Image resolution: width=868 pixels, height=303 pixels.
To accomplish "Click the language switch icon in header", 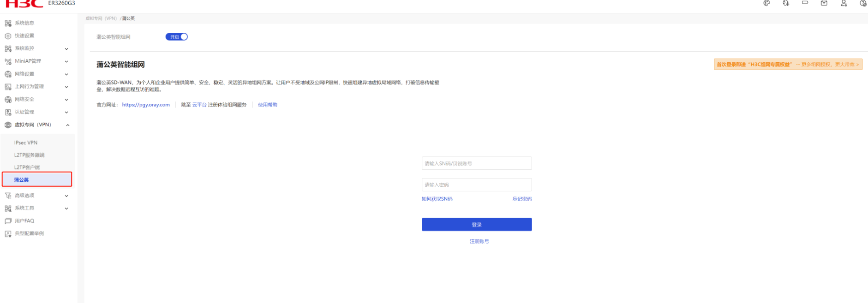I will (x=786, y=3).
